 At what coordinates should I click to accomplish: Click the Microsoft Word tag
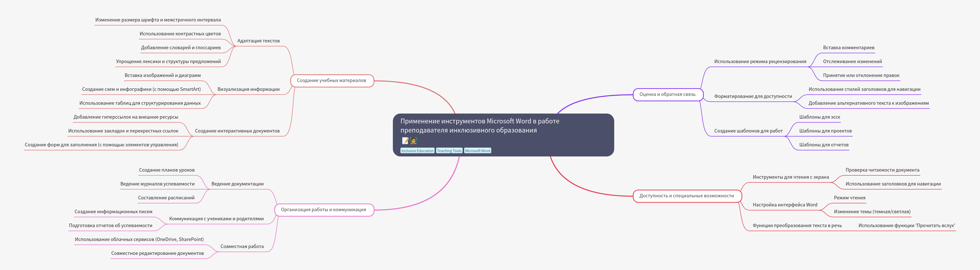[x=477, y=151]
